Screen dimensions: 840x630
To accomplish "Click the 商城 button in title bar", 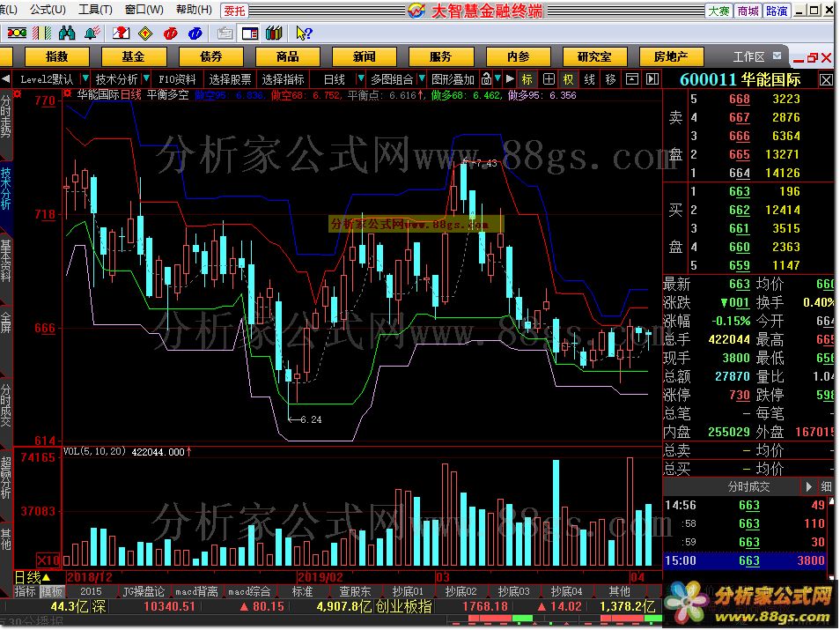I will [748, 11].
